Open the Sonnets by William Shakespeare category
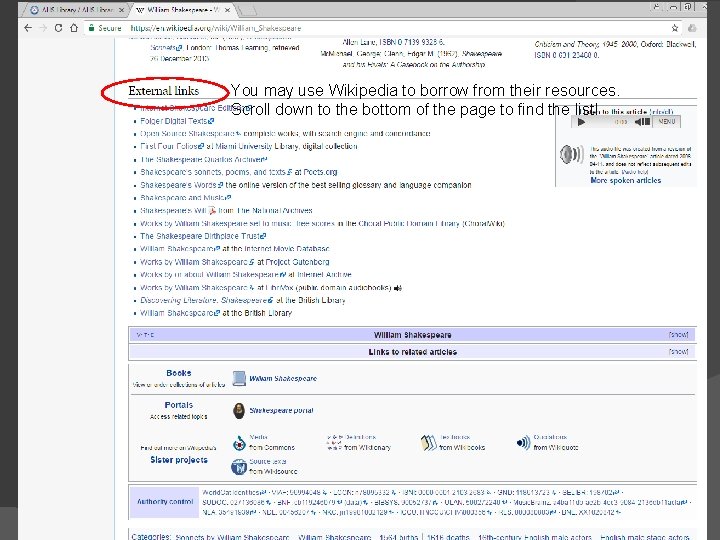The image size is (720, 540). point(232,537)
